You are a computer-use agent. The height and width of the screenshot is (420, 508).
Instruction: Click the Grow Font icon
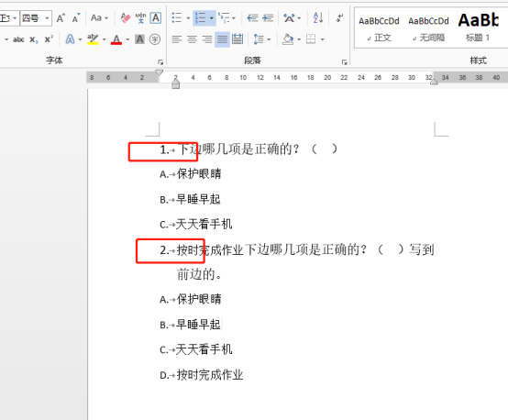[61, 18]
